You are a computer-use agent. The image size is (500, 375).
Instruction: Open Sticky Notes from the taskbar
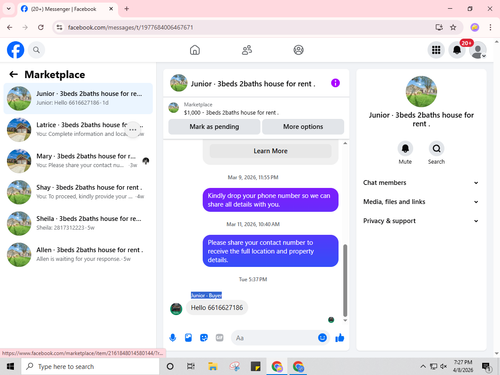click(255, 367)
